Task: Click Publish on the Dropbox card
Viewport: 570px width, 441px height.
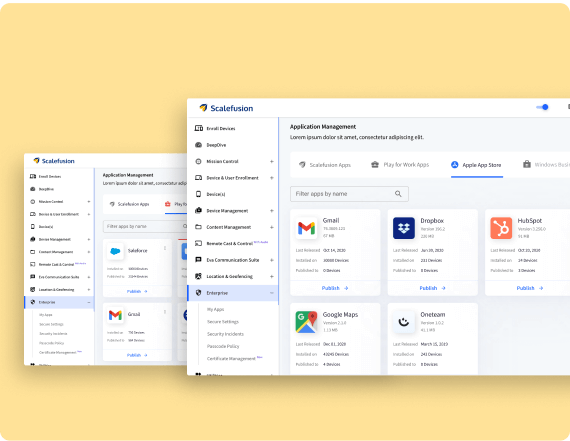Action: click(432, 288)
